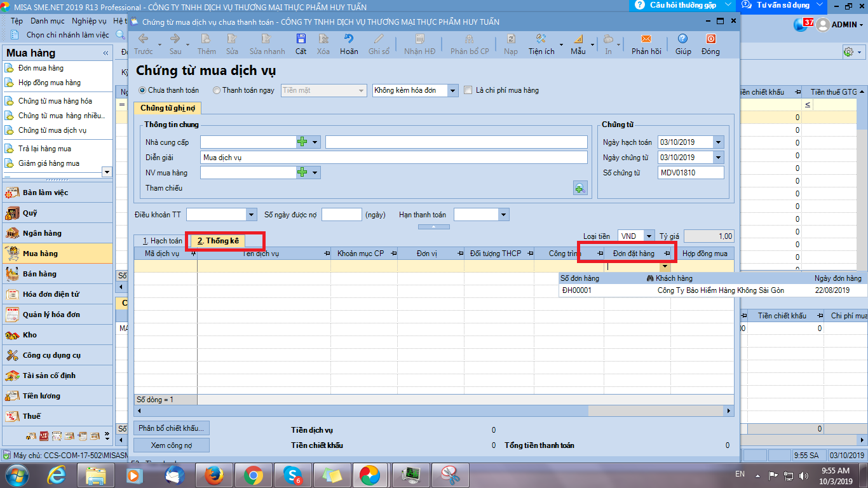Click the Hoãn (undo) toolbar icon
This screenshot has height=488, width=868.
point(349,39)
